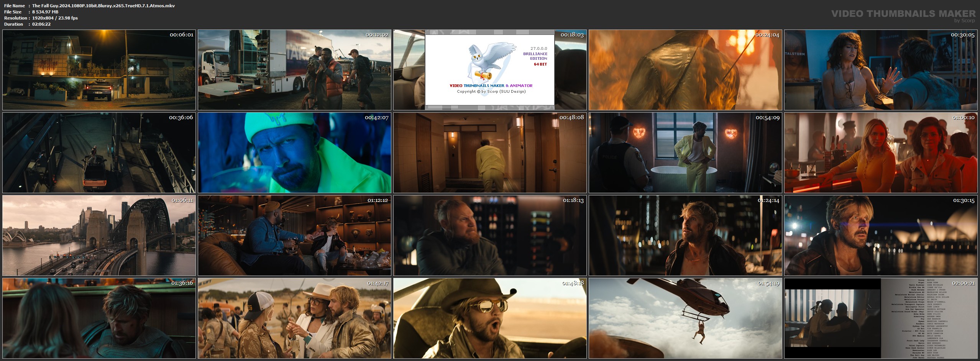980x361 pixels.
Task: Select the 00:36:06 night truck thumbnail
Action: 99,153
